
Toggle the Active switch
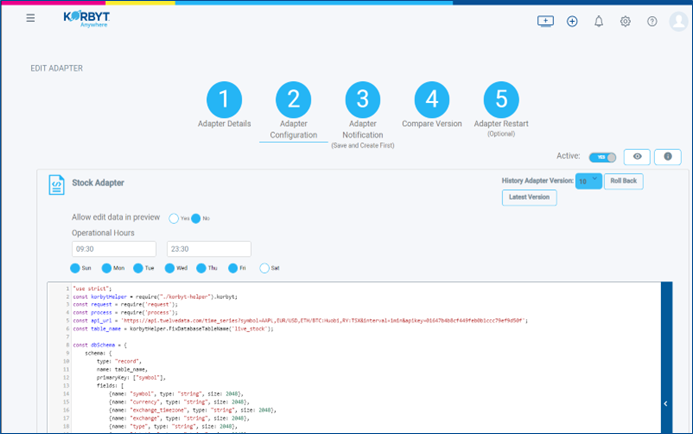point(603,157)
